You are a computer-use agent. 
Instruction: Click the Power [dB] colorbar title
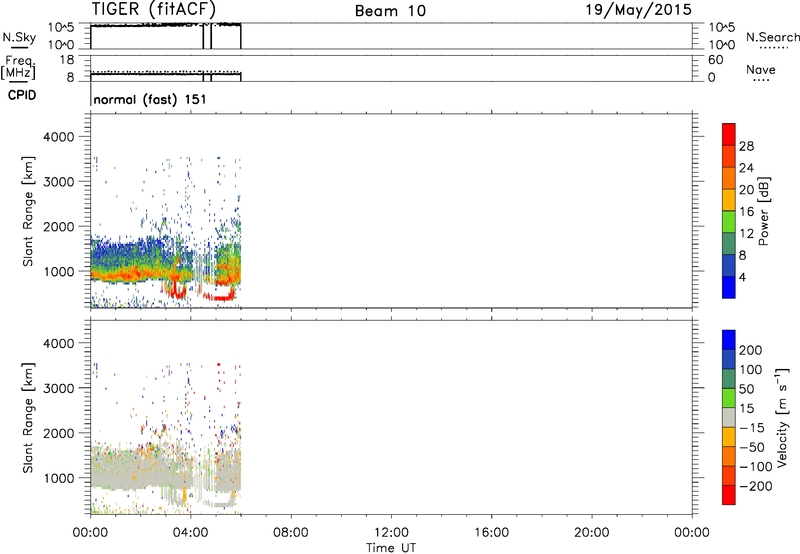[x=763, y=211]
